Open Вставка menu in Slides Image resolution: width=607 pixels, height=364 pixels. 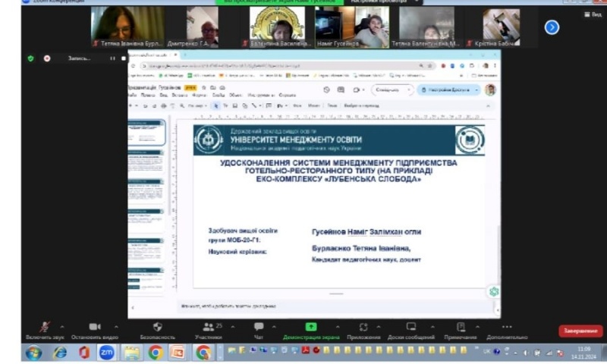click(x=180, y=95)
